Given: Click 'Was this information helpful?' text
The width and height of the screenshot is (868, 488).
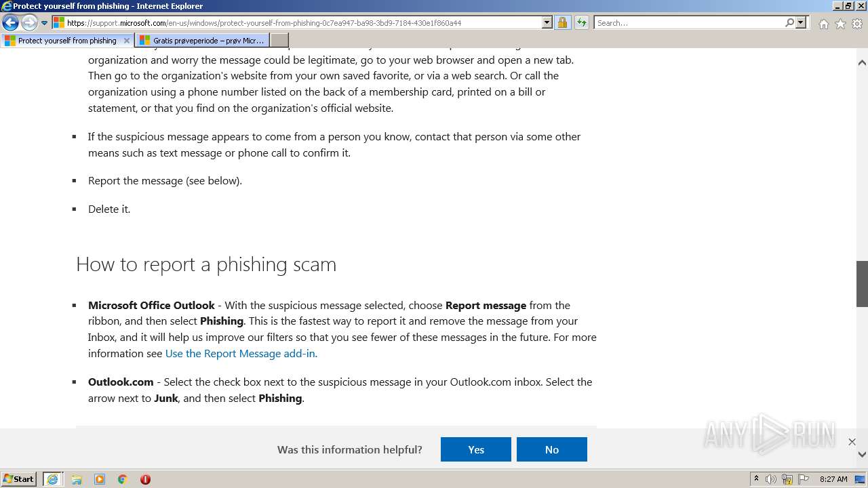Looking at the screenshot, I should (350, 449).
